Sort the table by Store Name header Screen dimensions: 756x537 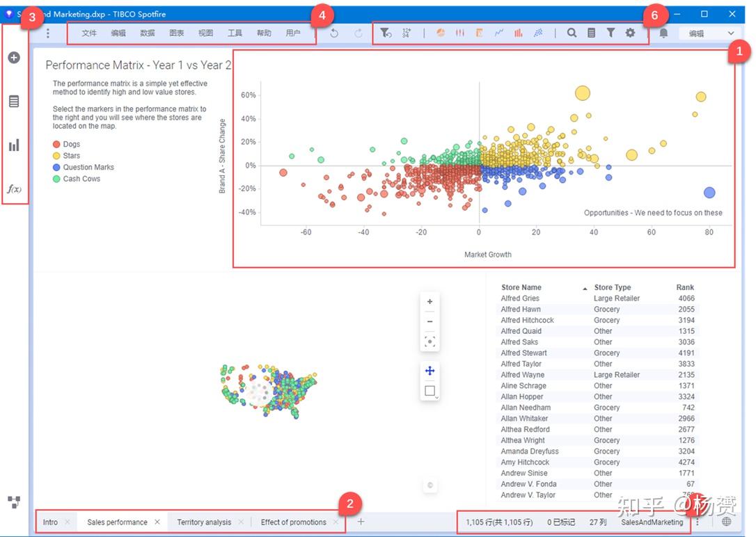tap(521, 287)
